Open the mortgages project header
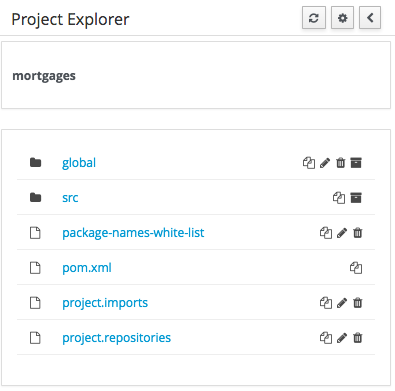This screenshot has height=391, width=395. (x=44, y=76)
